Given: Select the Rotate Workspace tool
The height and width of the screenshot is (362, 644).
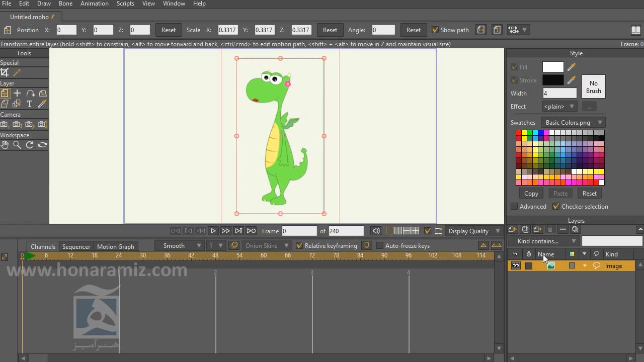Looking at the screenshot, I should click(30, 145).
